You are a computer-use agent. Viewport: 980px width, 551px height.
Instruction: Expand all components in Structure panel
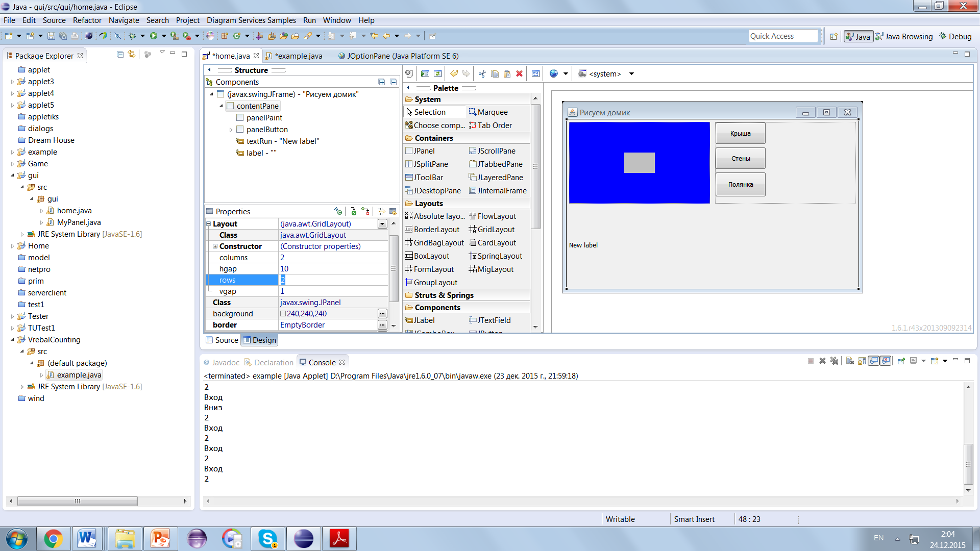[381, 82]
